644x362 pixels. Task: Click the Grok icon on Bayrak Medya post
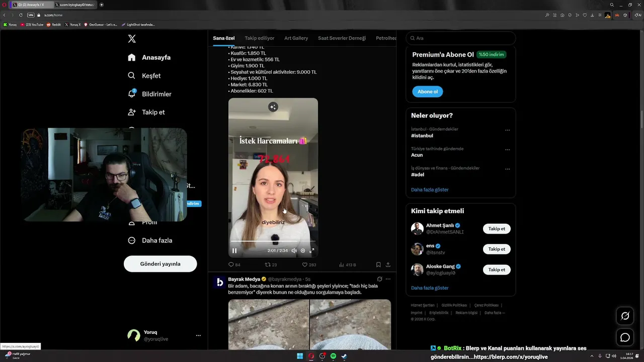(x=379, y=279)
